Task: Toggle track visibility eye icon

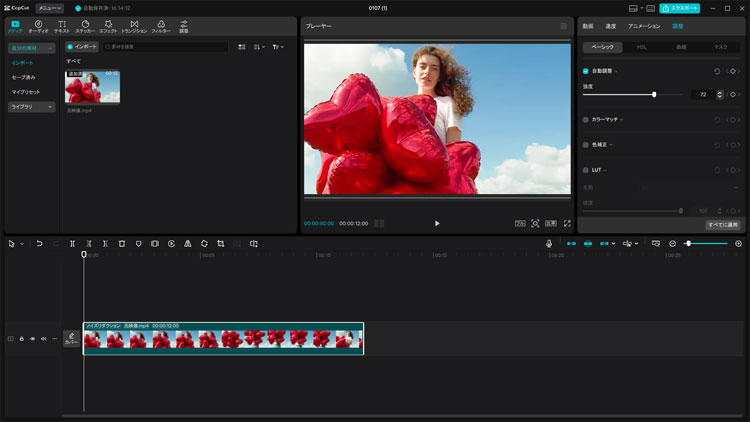Action: click(x=32, y=339)
